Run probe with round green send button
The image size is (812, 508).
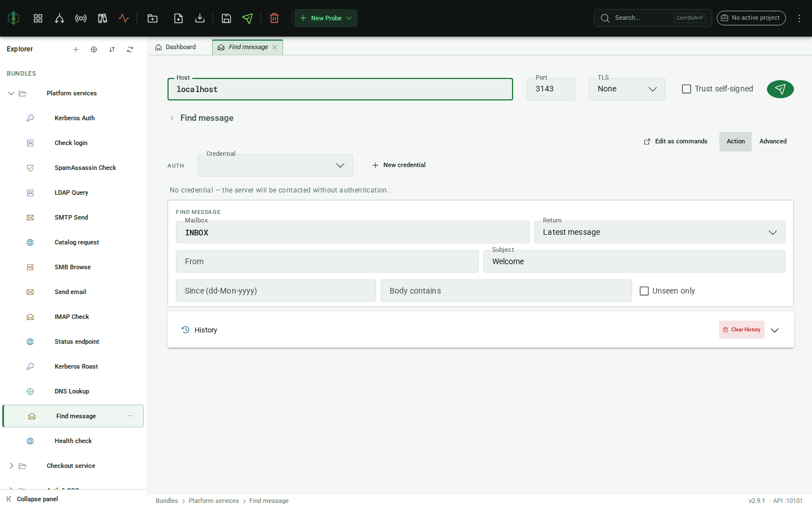780,89
